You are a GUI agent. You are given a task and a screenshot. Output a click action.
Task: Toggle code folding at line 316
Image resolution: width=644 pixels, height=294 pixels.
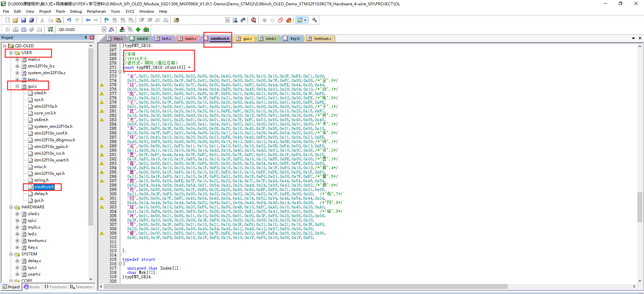120,264
